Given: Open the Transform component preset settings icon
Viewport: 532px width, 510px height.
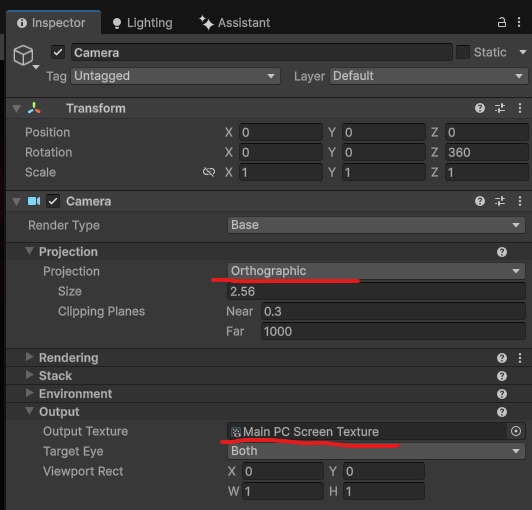Looking at the screenshot, I should 500,108.
